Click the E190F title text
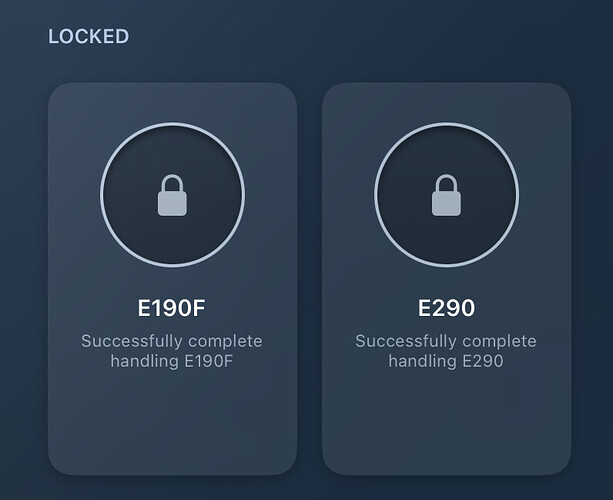This screenshot has width=613, height=500. [172, 308]
